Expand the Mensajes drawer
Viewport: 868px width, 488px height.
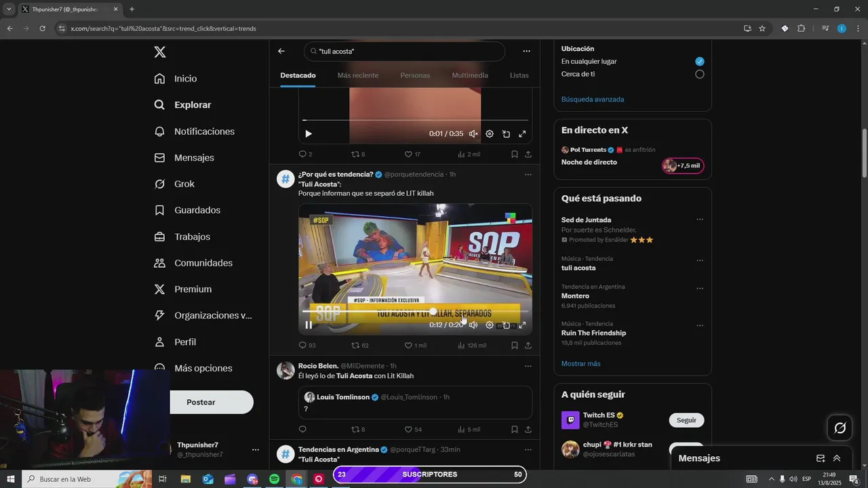pos(837,459)
